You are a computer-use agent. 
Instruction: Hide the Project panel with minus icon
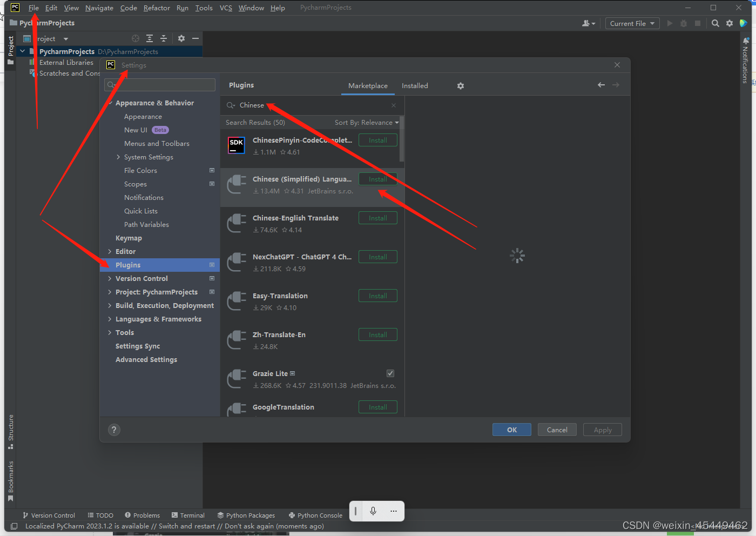(x=195, y=38)
